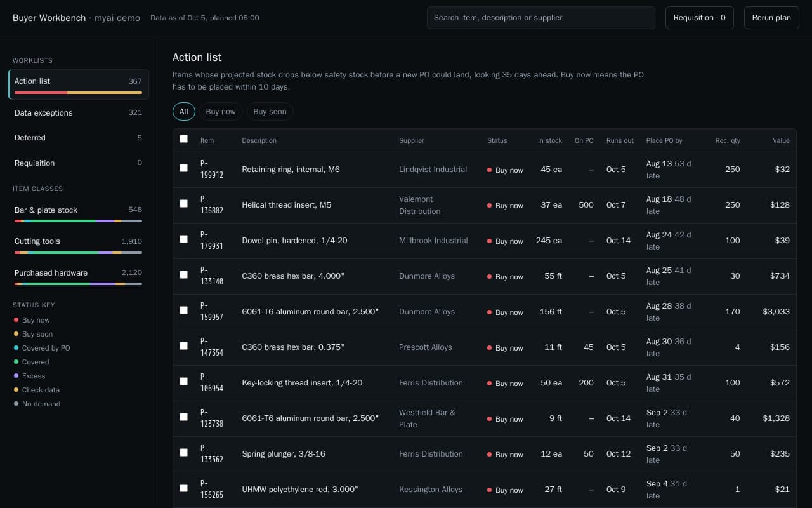Open the Purchased hardware item class

79,276
